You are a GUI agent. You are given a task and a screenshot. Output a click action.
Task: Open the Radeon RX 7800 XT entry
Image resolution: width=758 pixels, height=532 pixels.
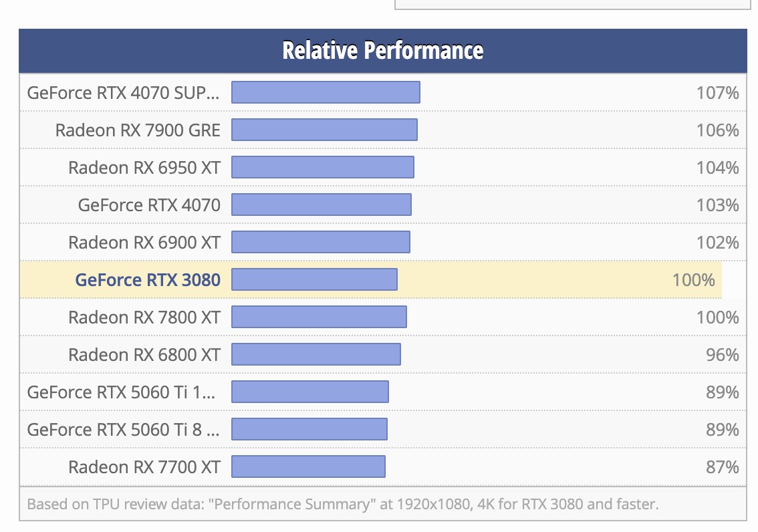point(144,317)
